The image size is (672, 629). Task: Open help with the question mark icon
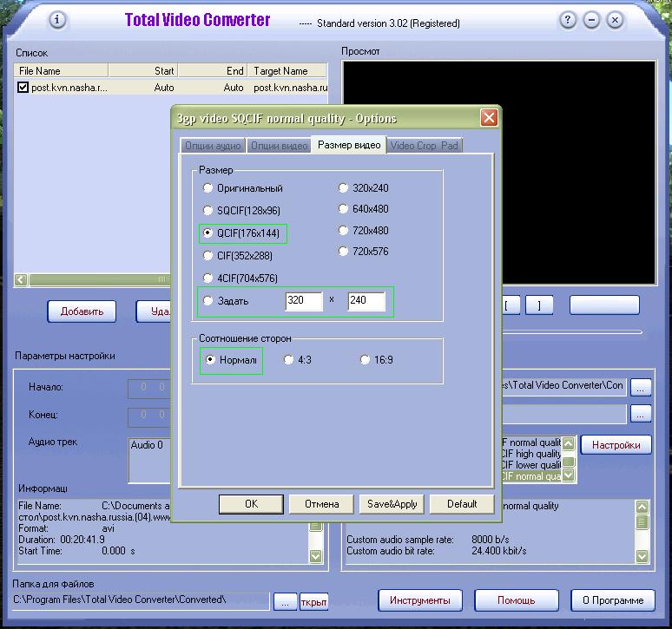coord(568,20)
